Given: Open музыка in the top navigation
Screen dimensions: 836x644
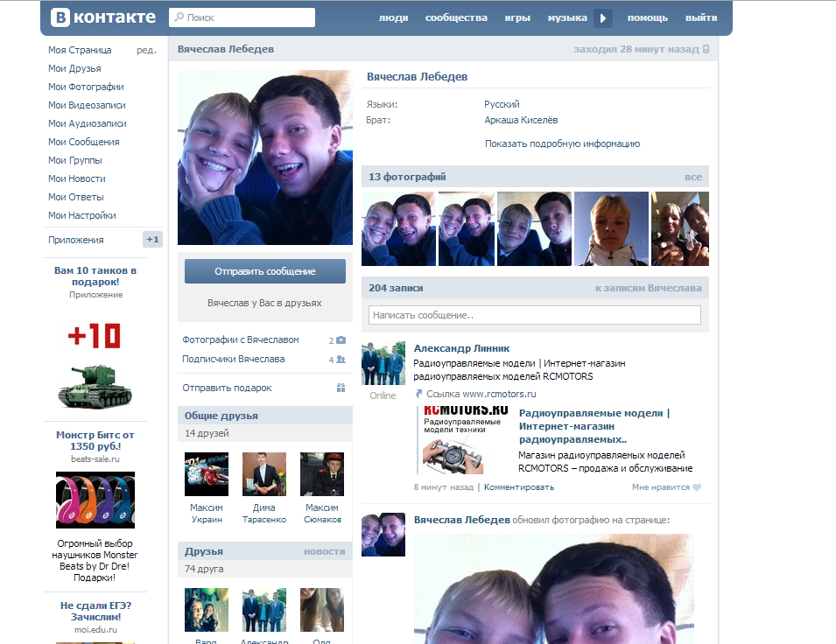Looking at the screenshot, I should click(x=567, y=17).
